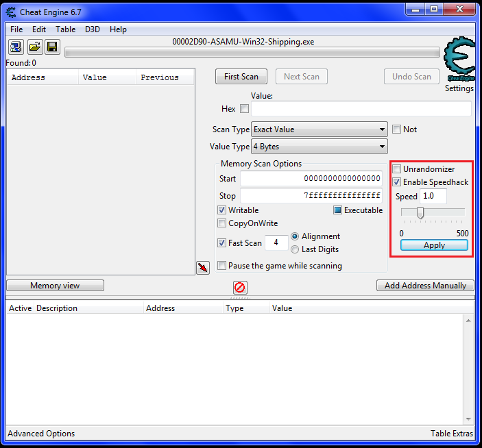Click the First Scan button
The height and width of the screenshot is (448, 482).
coord(241,77)
